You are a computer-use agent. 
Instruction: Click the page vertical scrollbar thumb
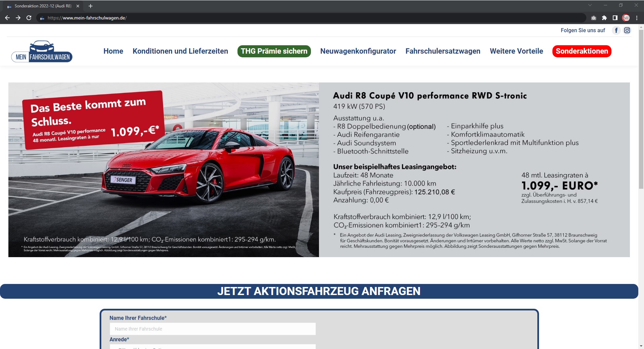pos(641,109)
